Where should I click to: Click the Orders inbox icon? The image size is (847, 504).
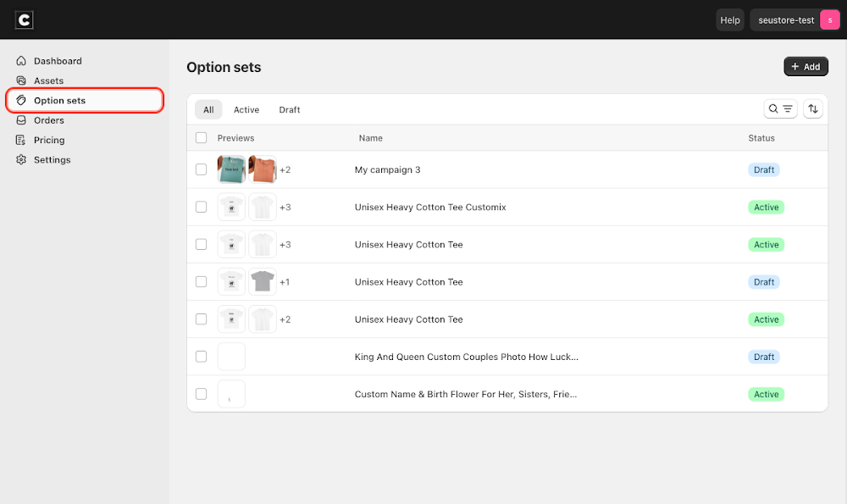coord(21,120)
